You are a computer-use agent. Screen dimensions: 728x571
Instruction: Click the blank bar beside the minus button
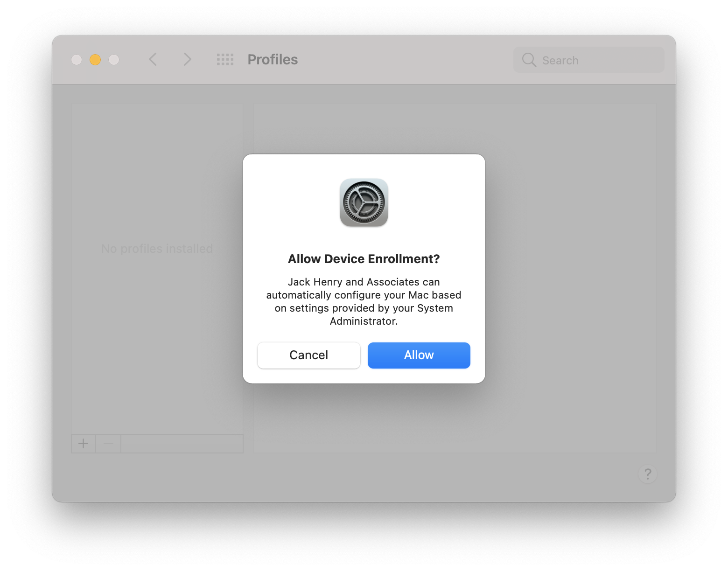(x=182, y=443)
